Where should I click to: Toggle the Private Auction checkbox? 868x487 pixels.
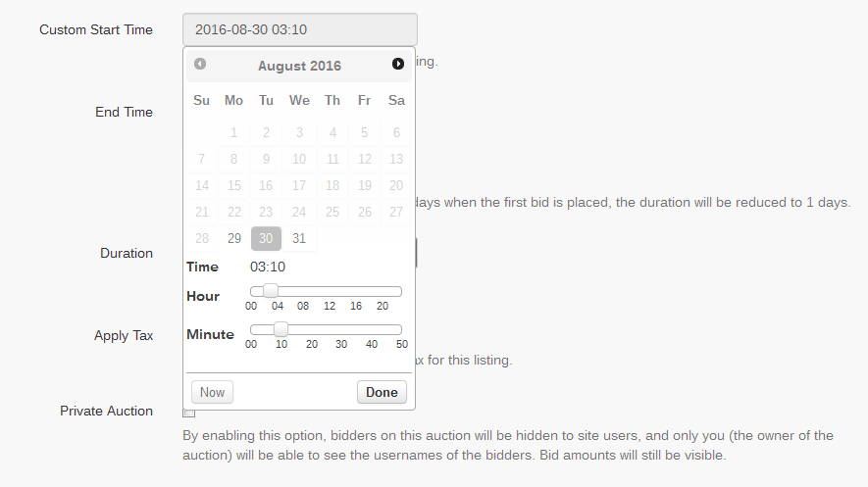[x=189, y=413]
